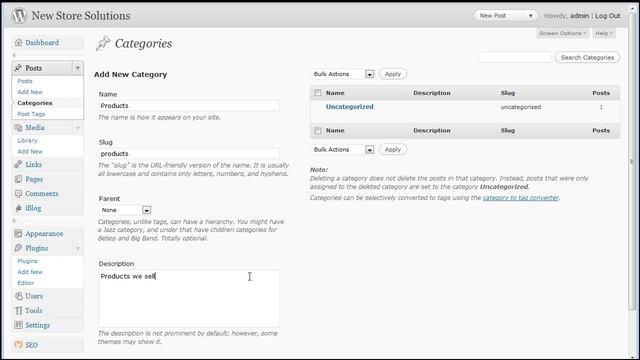Expand the Help panel
The image size is (640, 360).
click(604, 33)
